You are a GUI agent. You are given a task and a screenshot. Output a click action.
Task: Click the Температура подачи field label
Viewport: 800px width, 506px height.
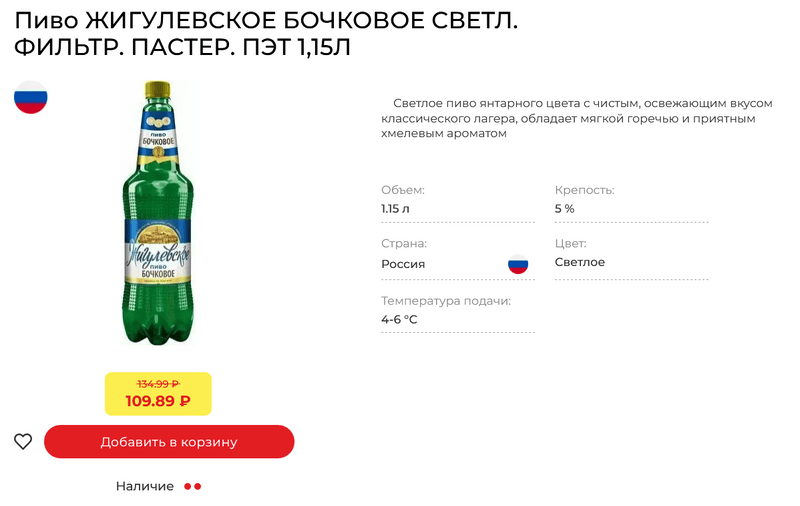[x=446, y=300]
